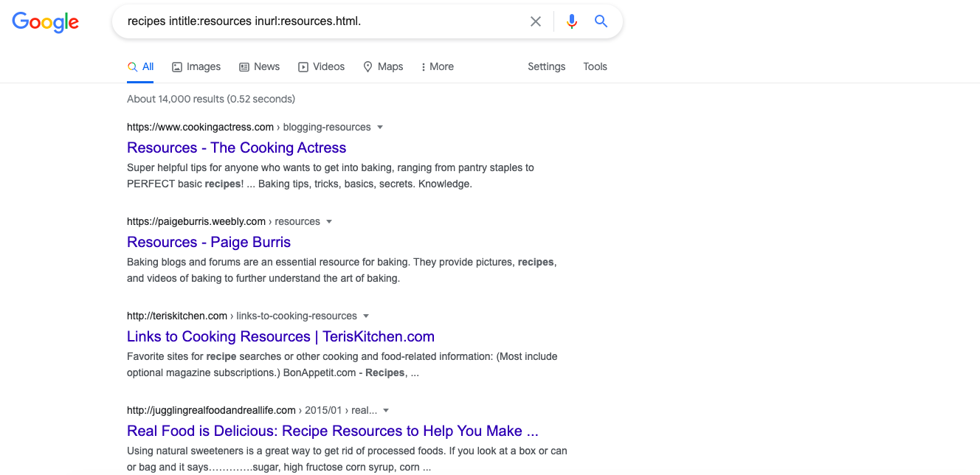Start voice search with the microphone icon
The height and width of the screenshot is (475, 980).
pyautogui.click(x=571, y=21)
